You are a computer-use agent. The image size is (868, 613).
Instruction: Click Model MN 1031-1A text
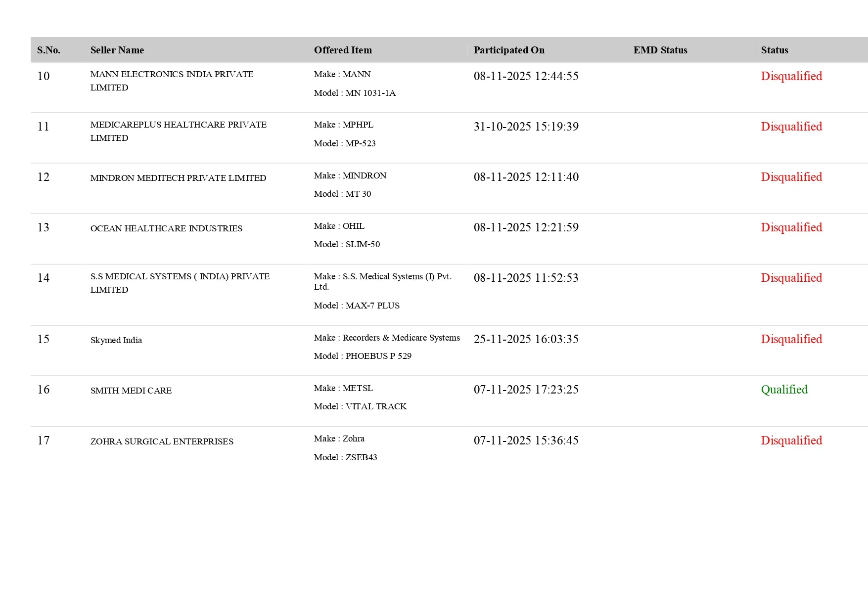click(x=355, y=93)
